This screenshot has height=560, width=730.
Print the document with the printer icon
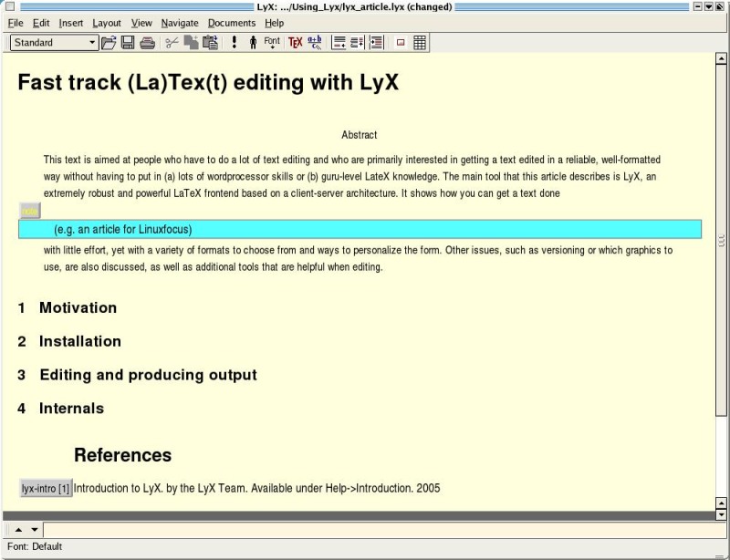tap(147, 42)
